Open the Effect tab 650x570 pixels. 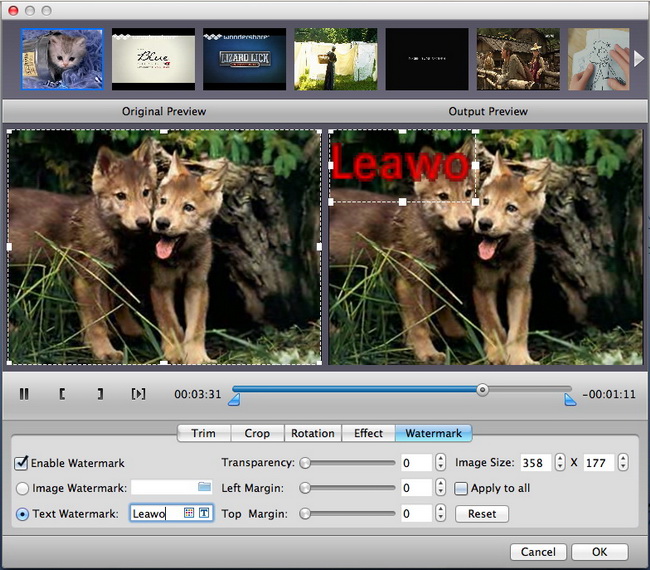(x=368, y=433)
